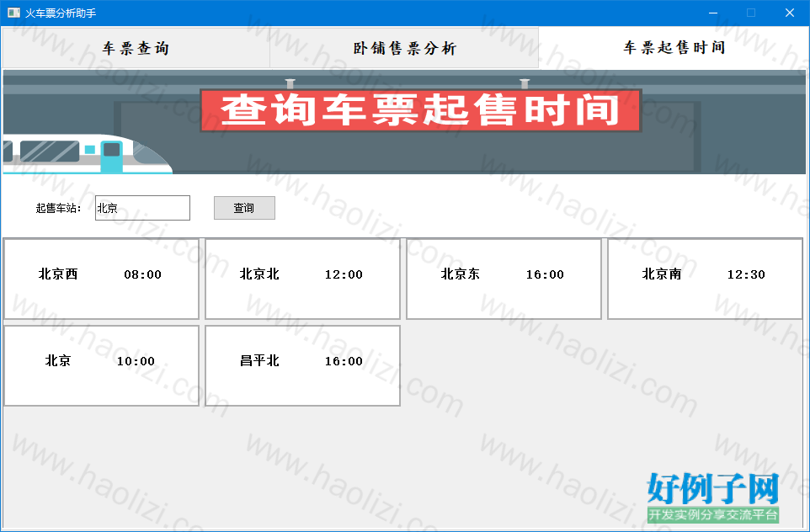Select the 车票起售时间 tab
This screenshot has width=810, height=532.
click(x=674, y=47)
